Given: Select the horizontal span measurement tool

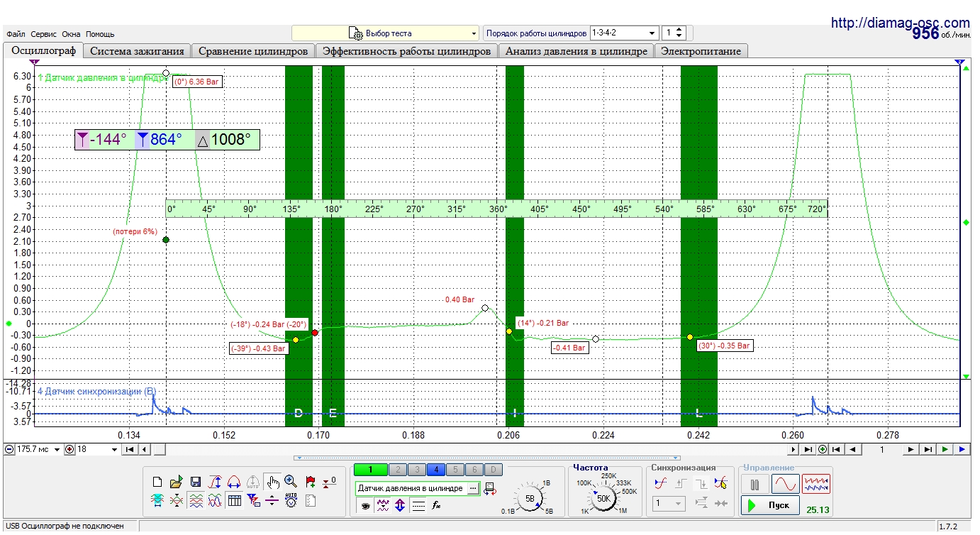Looking at the screenshot, I should (234, 483).
